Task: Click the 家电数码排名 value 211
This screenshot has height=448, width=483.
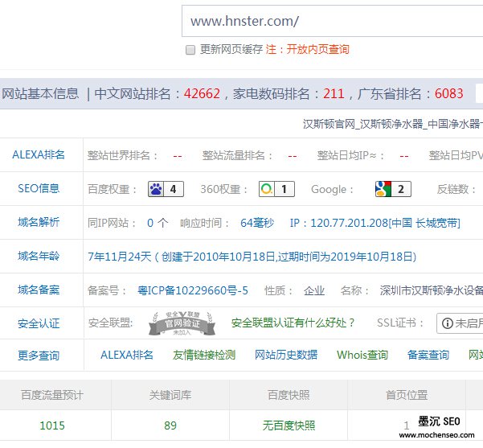Action: [334, 93]
